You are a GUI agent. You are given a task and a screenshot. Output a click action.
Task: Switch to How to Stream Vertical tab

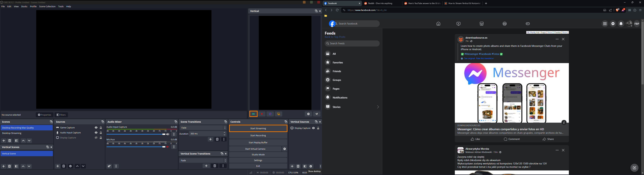[463, 4]
